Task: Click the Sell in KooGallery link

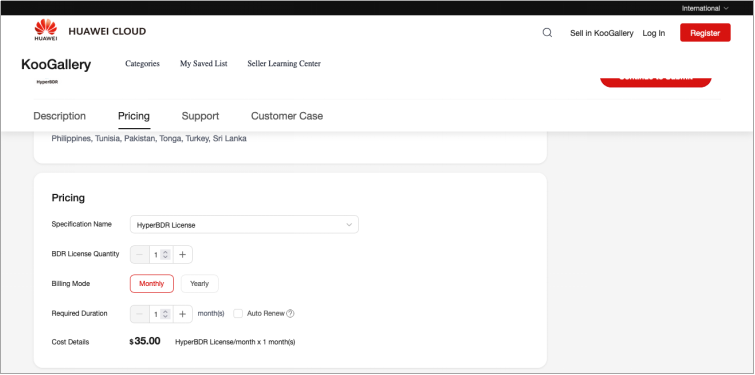Action: click(601, 33)
